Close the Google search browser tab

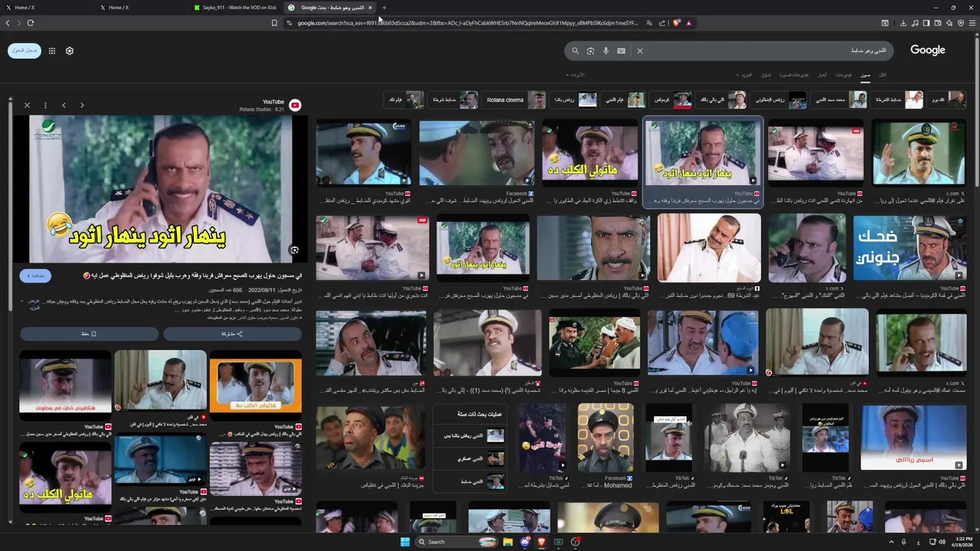(370, 8)
